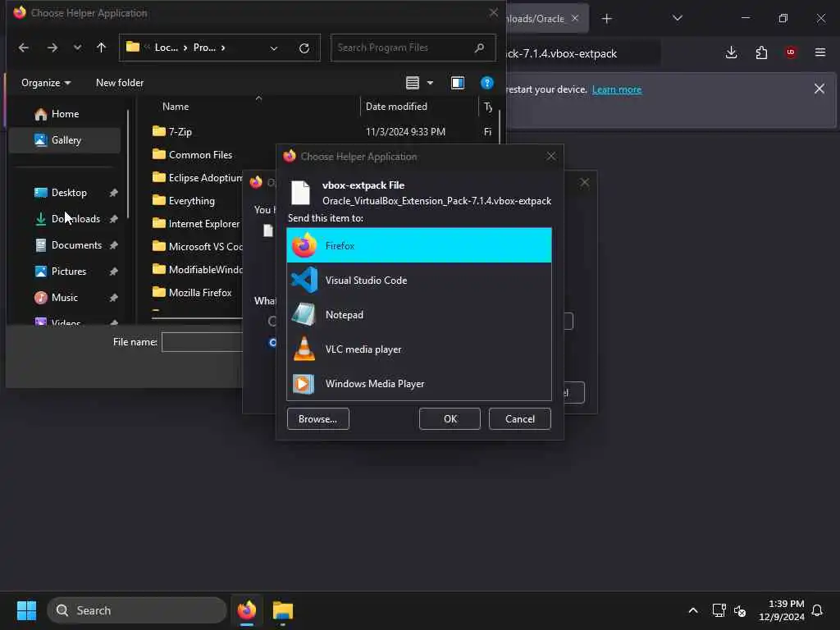Click the network tray icon
This screenshot has width=840, height=630.
(x=719, y=610)
